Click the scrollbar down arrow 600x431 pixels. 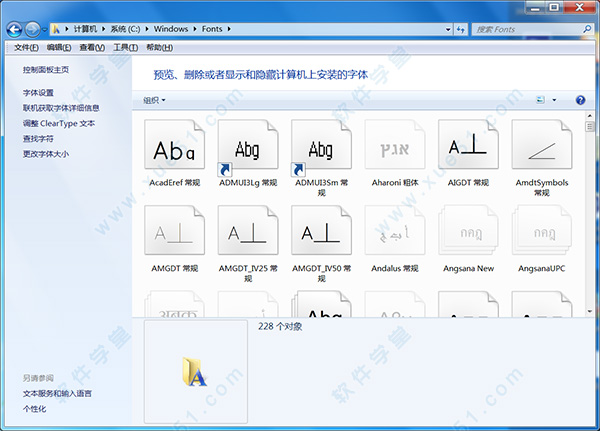click(589, 312)
